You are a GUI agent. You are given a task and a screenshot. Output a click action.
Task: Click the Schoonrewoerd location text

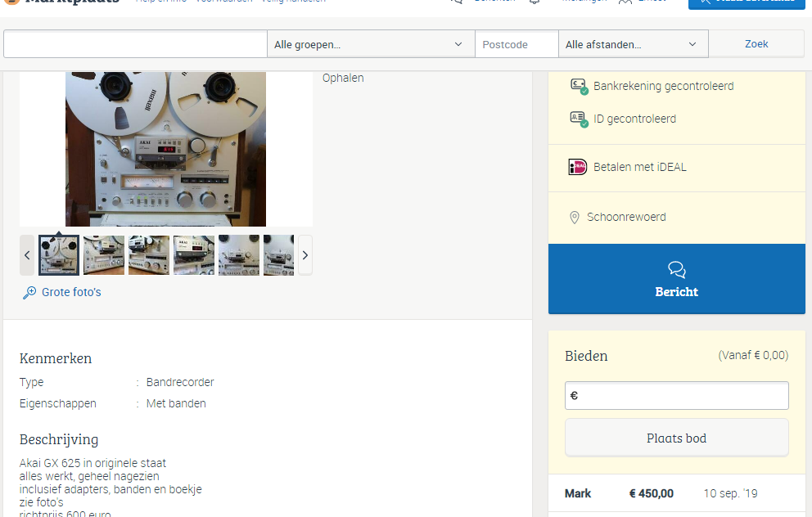click(626, 217)
